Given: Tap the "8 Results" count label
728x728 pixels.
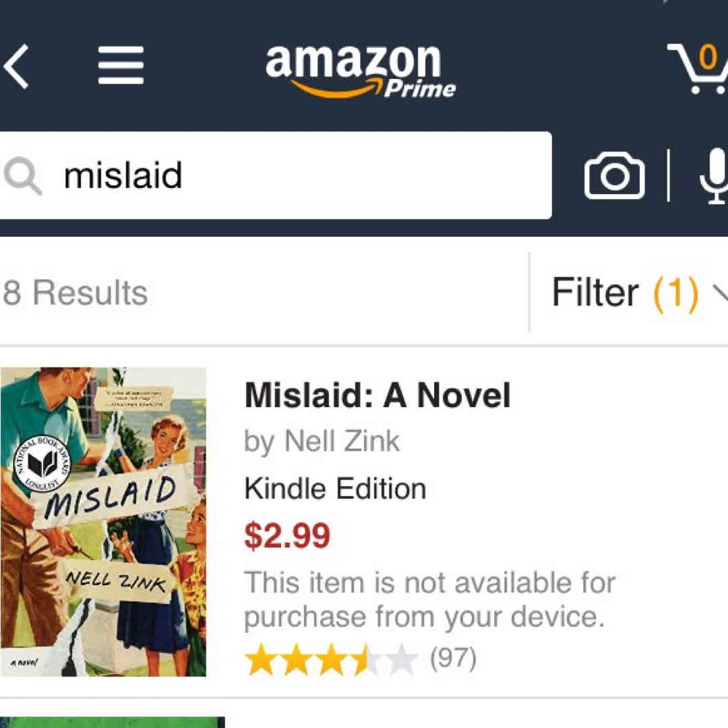Looking at the screenshot, I should pos(75,293).
